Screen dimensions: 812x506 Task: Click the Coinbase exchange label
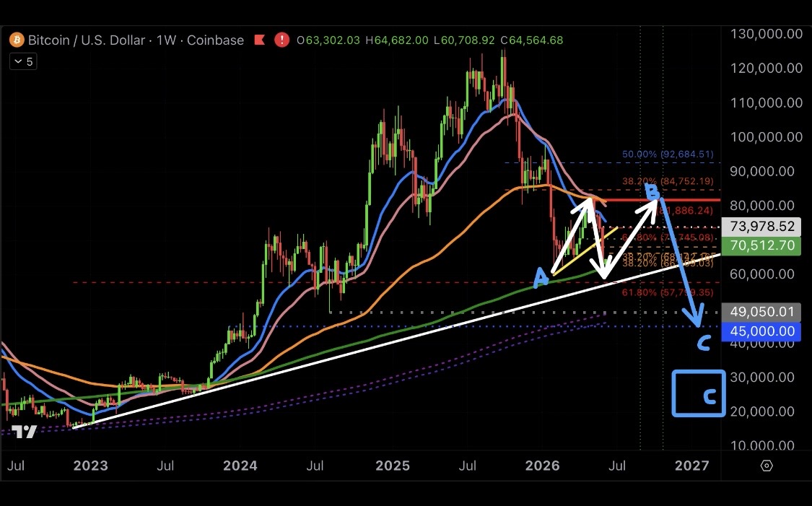point(215,40)
